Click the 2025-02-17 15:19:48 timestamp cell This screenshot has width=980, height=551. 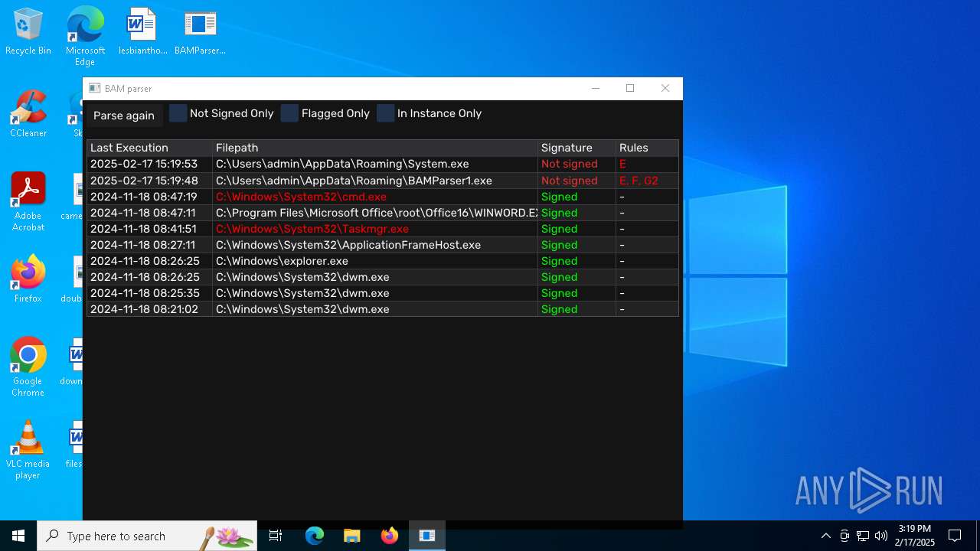click(x=149, y=181)
